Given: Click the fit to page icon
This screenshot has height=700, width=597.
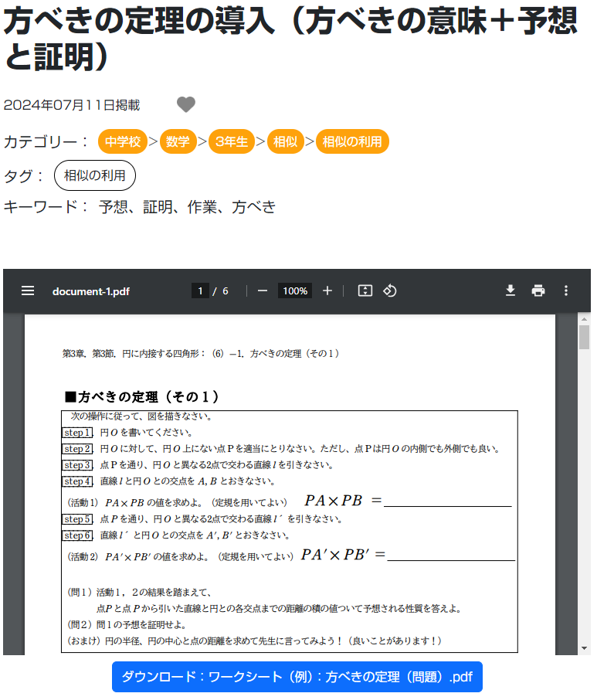Looking at the screenshot, I should 365,291.
